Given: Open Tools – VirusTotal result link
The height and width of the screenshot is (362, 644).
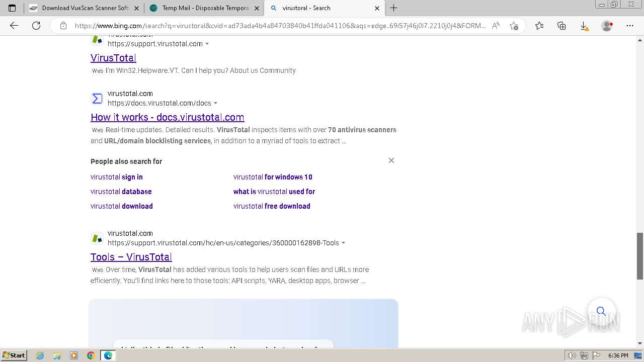Looking at the screenshot, I should click(x=131, y=257).
